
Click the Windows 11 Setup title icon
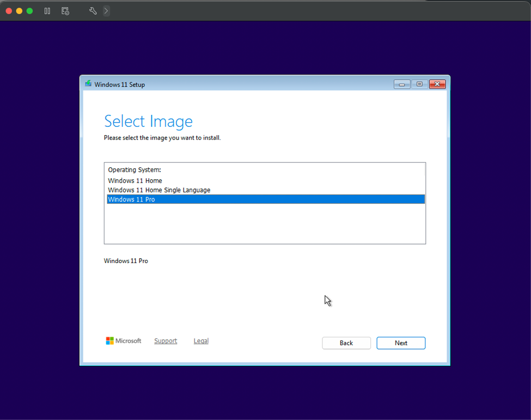88,84
